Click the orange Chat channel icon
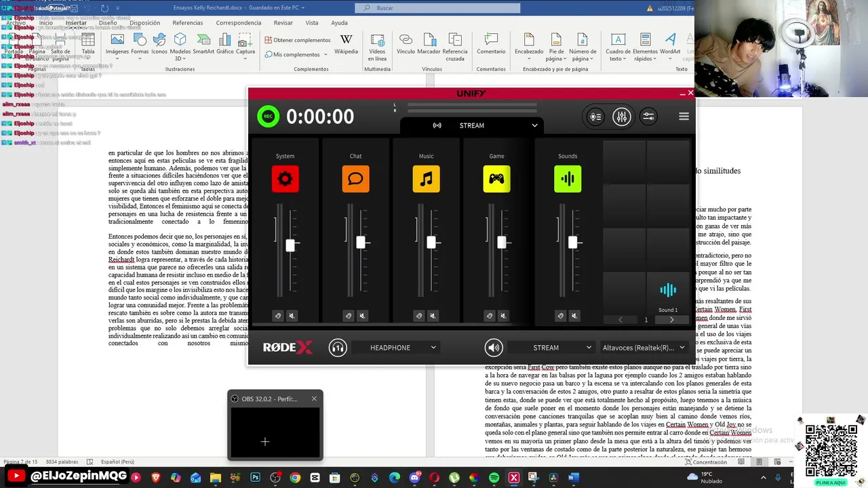 coord(355,179)
